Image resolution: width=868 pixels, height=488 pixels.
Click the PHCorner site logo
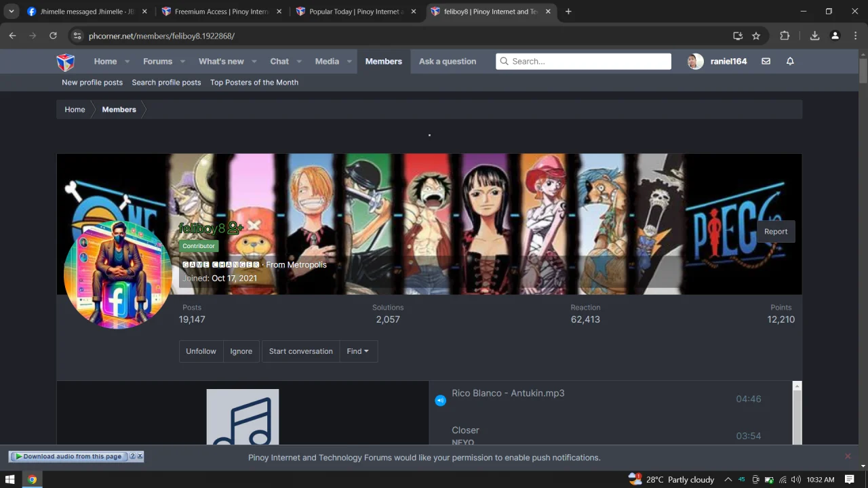point(65,62)
